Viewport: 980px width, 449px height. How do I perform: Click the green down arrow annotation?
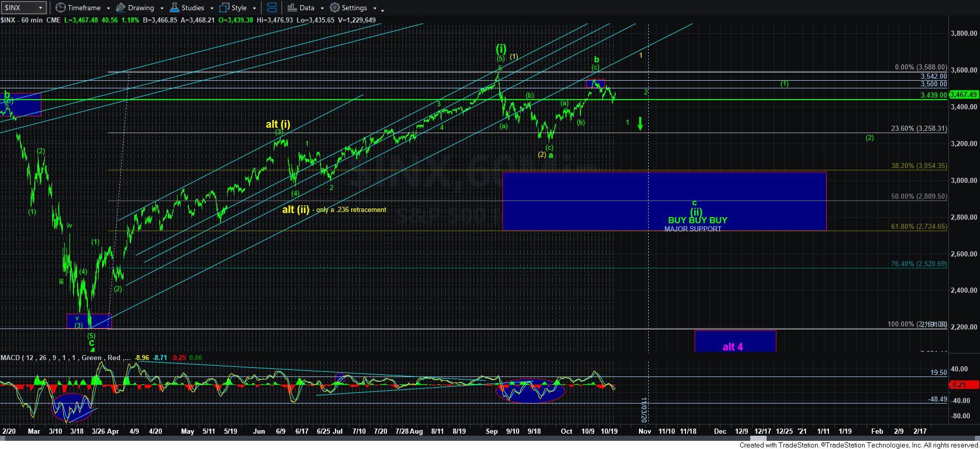coord(640,123)
